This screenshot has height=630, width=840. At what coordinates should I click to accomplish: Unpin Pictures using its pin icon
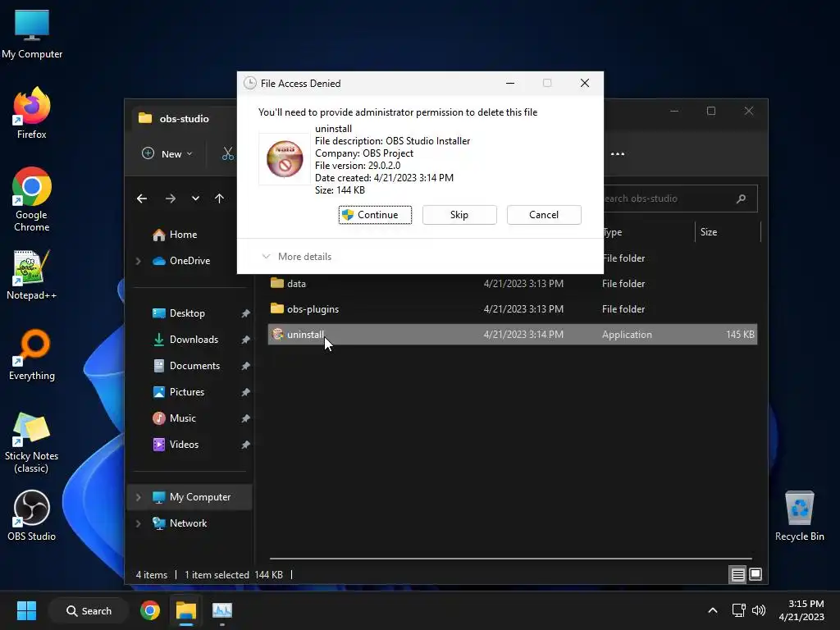tap(245, 392)
